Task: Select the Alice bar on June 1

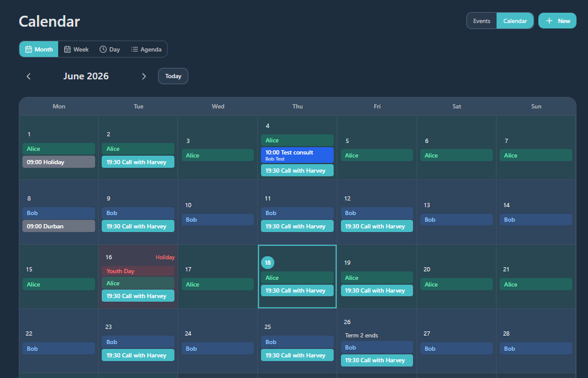Action: click(x=59, y=149)
